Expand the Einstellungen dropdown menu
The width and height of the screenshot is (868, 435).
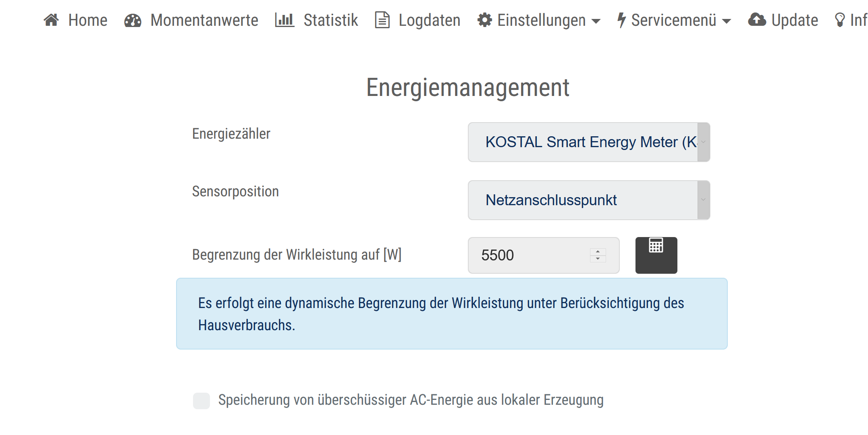[x=539, y=20]
